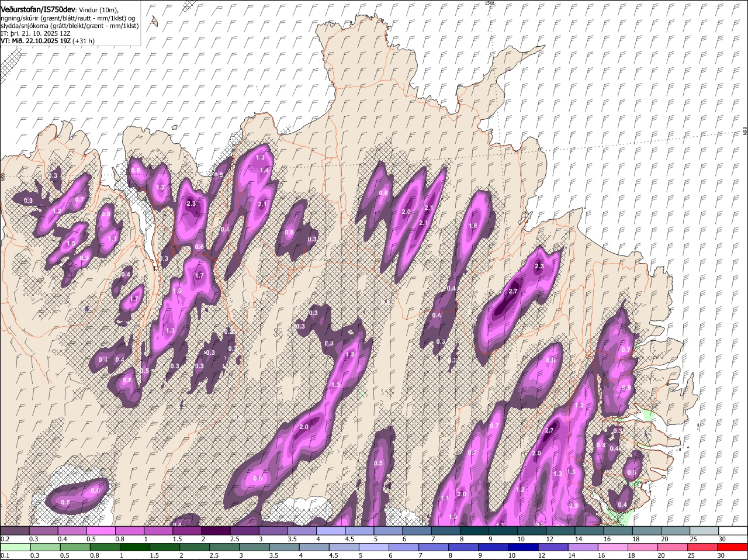This screenshot has height=560, width=748.
Task: Pick the darkest purple upper swatch between 2 and 2.5
Action: (x=215, y=531)
